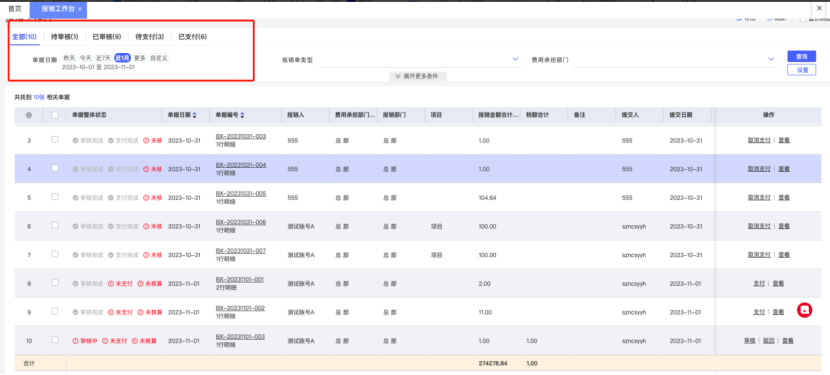
Task: Sort by 单据编号 column arrows
Action: pyautogui.click(x=242, y=115)
